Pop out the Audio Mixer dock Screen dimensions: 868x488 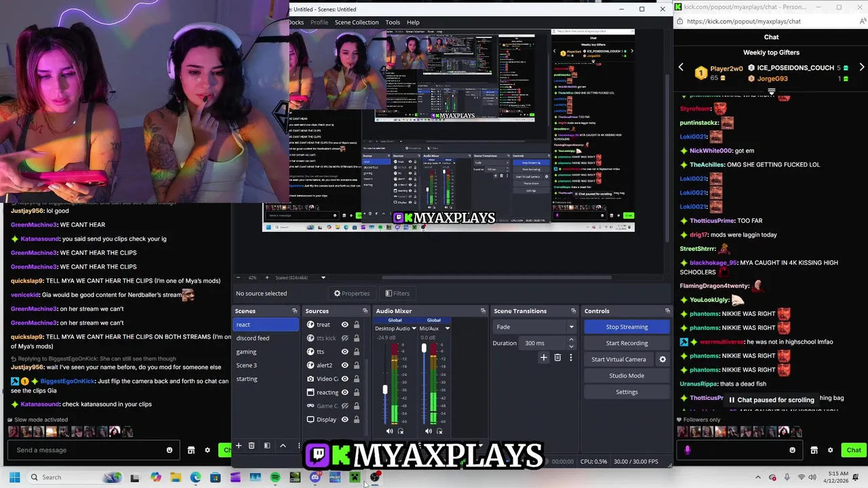[483, 311]
